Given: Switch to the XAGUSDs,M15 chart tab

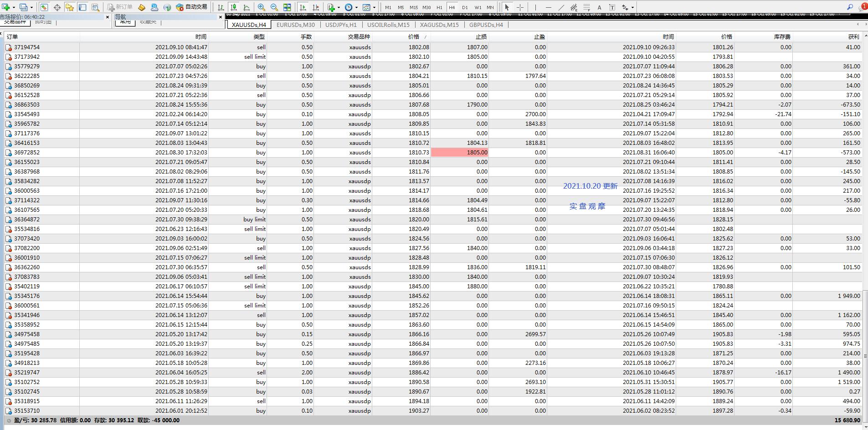Looking at the screenshot, I should pyautogui.click(x=439, y=25).
